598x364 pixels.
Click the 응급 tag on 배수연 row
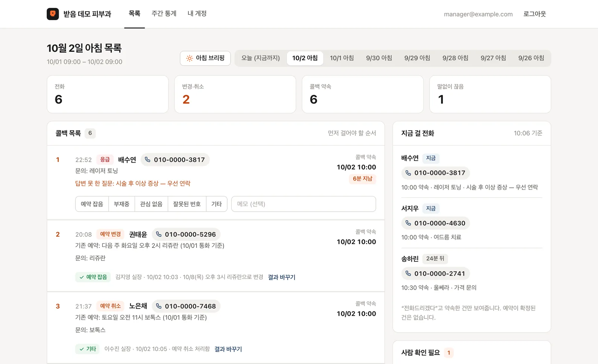(105, 159)
